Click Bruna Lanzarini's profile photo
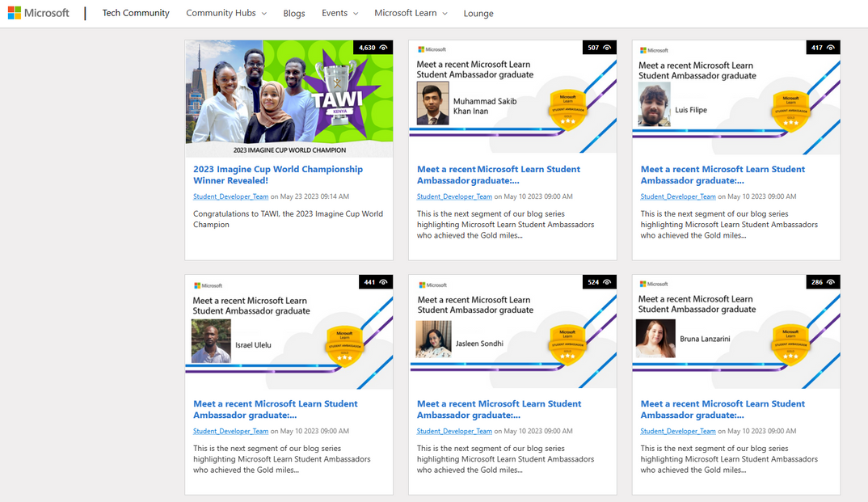The image size is (868, 502). pyautogui.click(x=656, y=338)
